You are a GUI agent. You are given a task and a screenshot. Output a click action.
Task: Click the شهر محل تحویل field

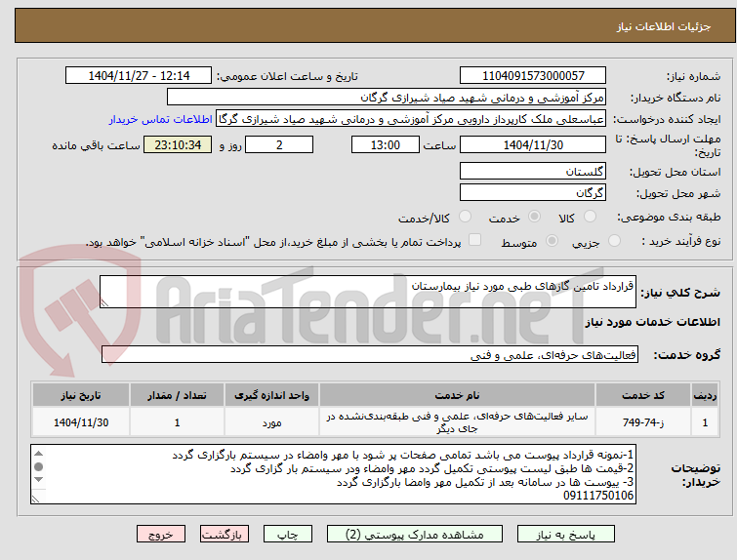533,192
